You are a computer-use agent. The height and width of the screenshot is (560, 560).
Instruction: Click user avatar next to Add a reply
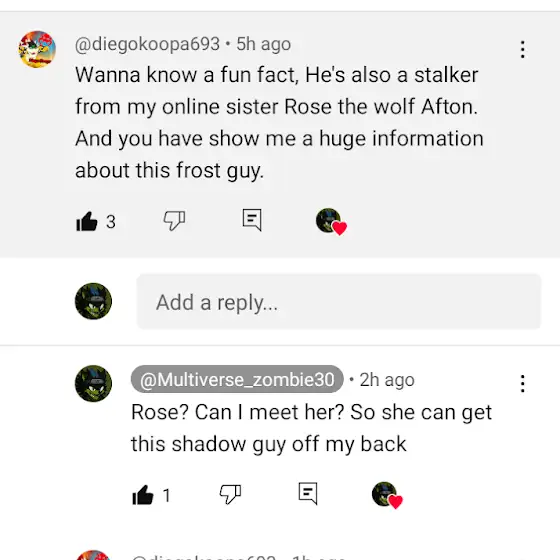pos(93,301)
